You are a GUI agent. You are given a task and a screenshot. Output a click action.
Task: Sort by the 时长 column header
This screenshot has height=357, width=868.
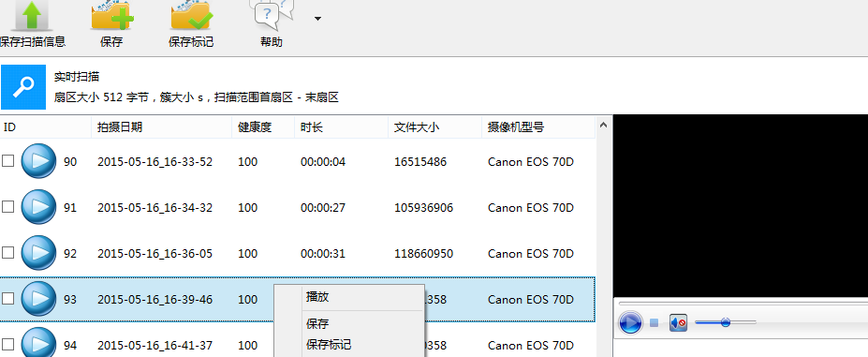(x=341, y=126)
